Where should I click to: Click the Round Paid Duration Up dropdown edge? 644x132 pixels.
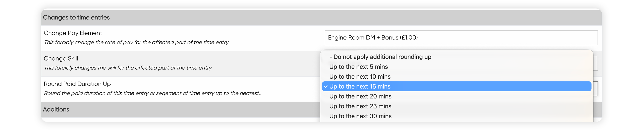point(596,89)
